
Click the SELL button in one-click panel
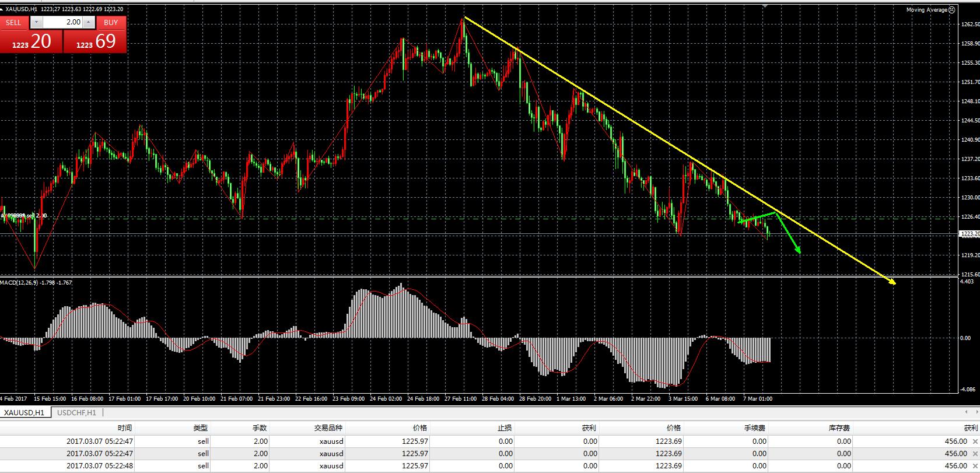coord(13,22)
